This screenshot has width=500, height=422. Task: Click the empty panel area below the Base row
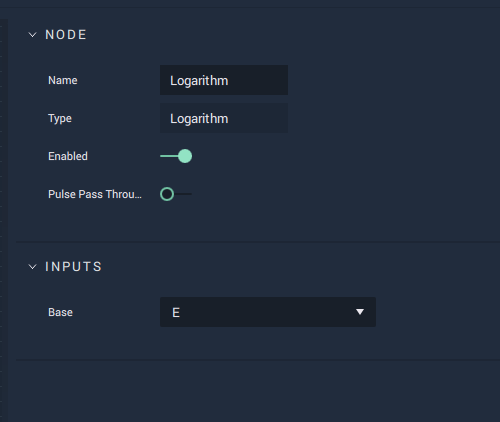point(258,392)
